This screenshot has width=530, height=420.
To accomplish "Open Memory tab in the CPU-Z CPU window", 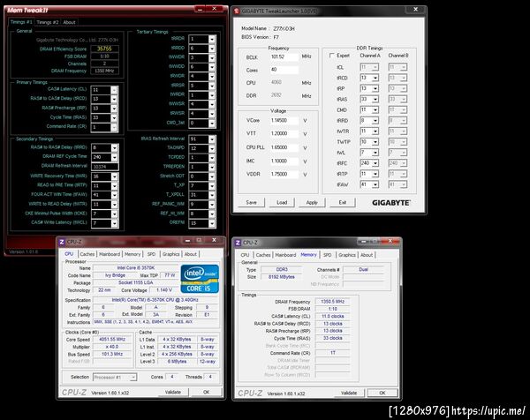I will (132, 254).
